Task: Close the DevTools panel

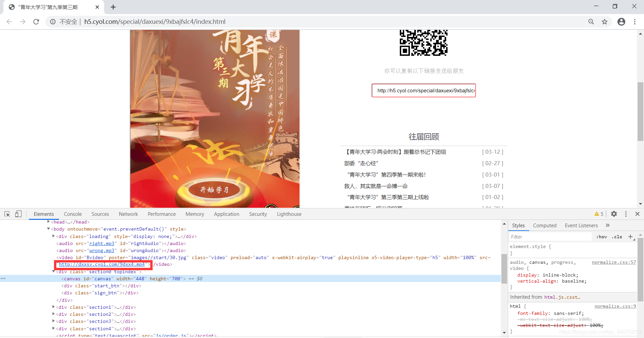Action: point(637,214)
